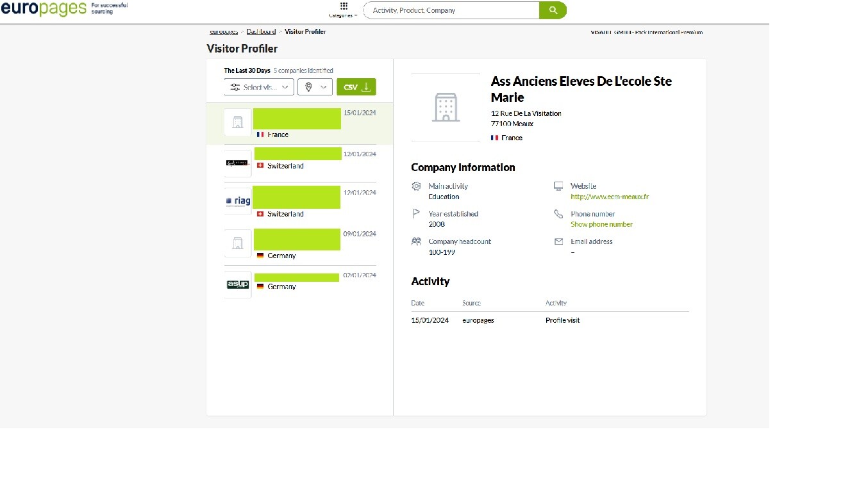This screenshot has width=868, height=488.
Task: Click the Date column header in Activity
Action: click(417, 303)
